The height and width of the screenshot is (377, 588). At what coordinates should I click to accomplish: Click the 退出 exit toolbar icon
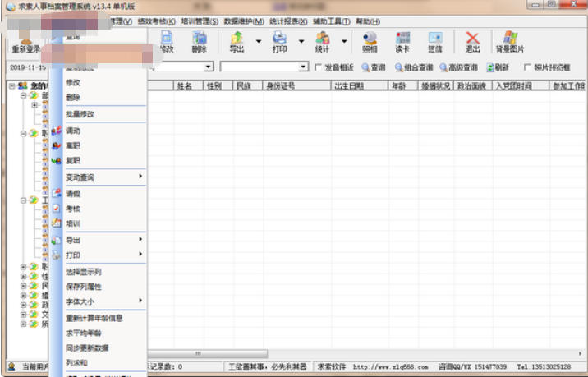click(472, 41)
